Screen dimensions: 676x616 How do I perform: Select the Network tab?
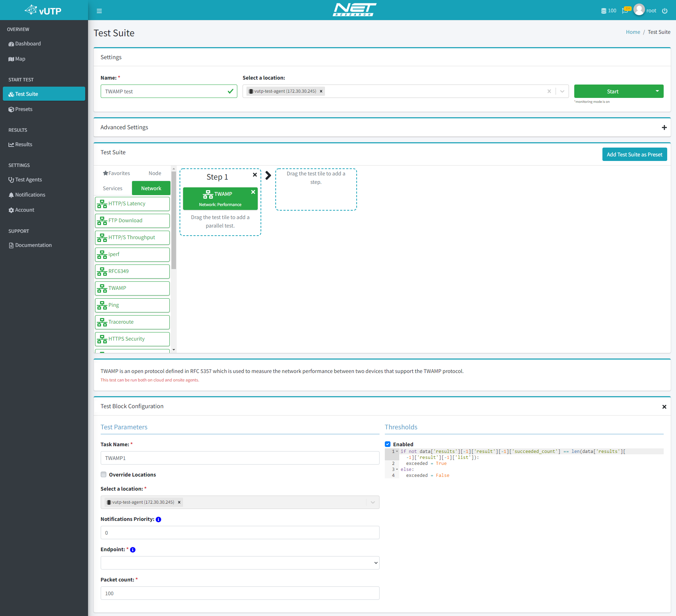tap(151, 188)
